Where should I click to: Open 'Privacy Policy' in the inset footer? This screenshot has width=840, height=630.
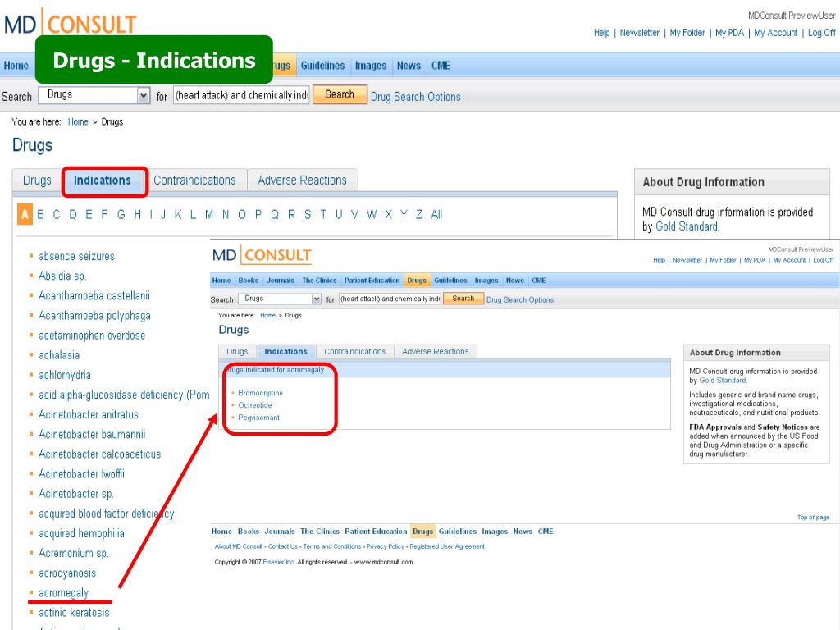click(386, 546)
